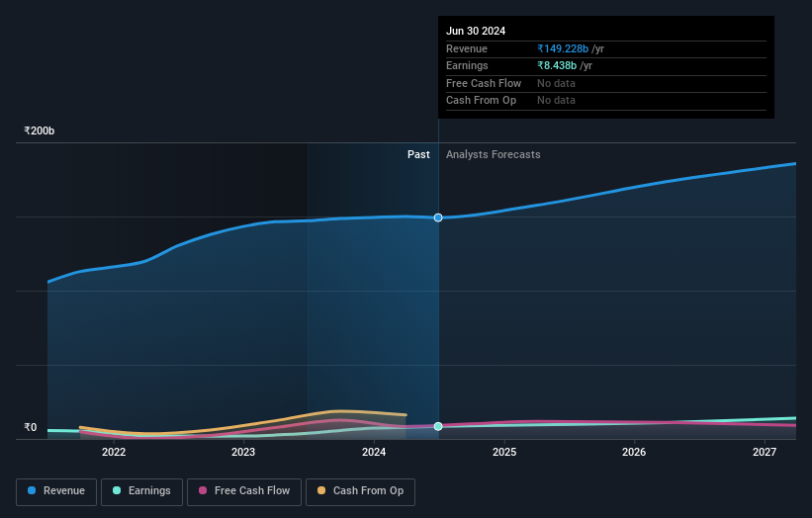
Task: Toggle the Earnings legend button
Action: [x=141, y=491]
